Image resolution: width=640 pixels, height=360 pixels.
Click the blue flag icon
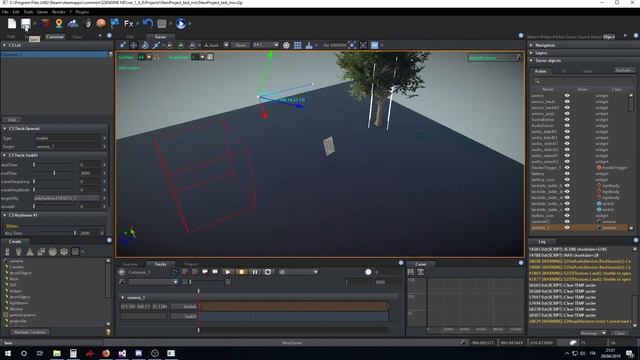(x=115, y=23)
